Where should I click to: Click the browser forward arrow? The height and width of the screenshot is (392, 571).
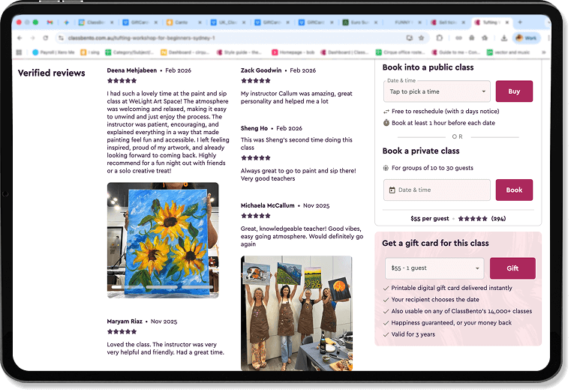point(32,37)
